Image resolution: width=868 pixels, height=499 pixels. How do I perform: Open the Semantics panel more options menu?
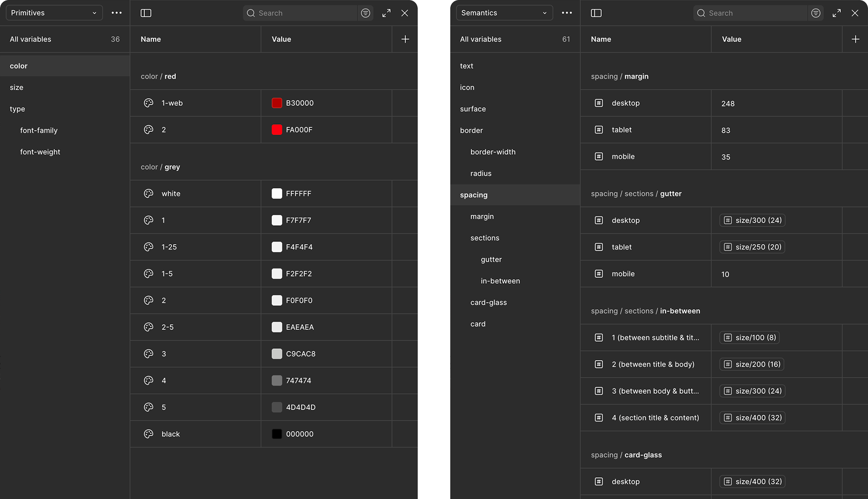click(x=567, y=13)
